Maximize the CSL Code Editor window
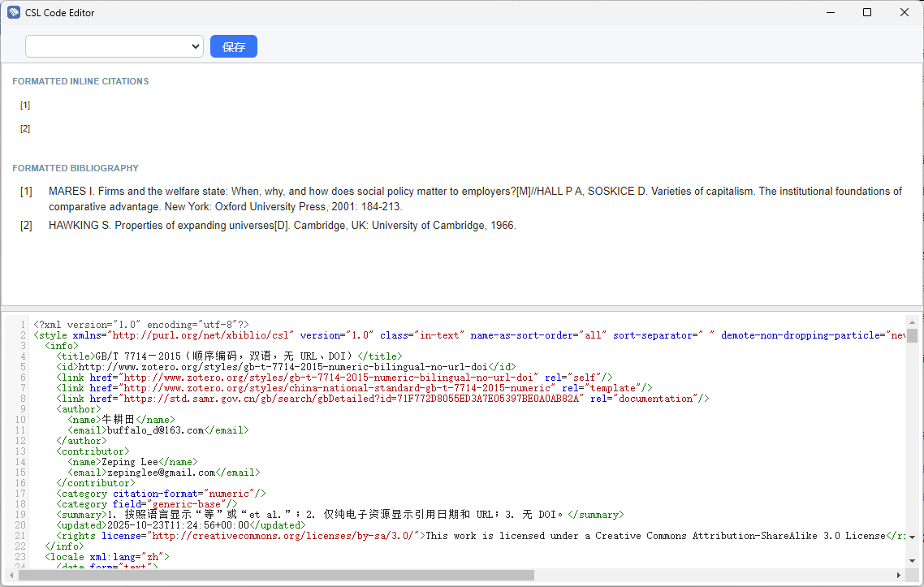924x587 pixels. (x=867, y=12)
